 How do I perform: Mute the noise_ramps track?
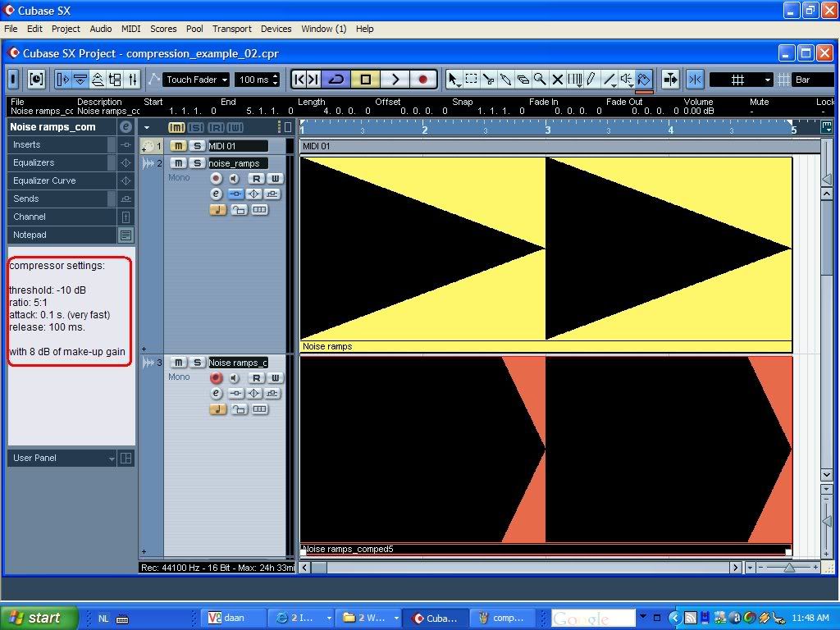point(178,163)
